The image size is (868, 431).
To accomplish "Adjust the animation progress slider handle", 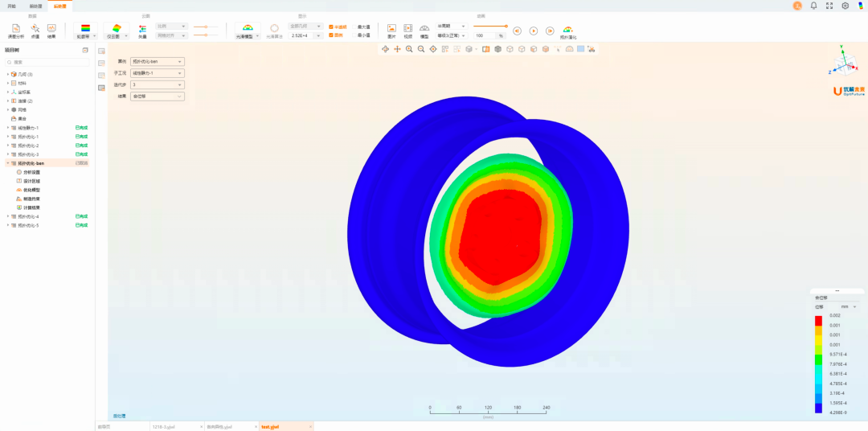I will (x=506, y=26).
